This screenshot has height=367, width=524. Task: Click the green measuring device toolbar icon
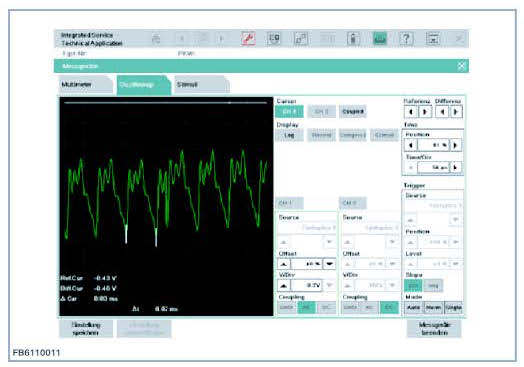pyautogui.click(x=380, y=38)
